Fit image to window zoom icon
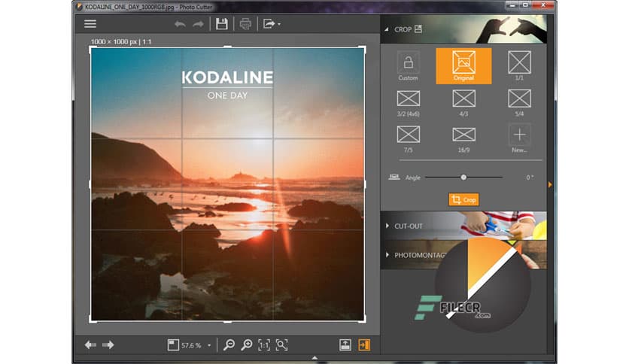This screenshot has height=364, width=629. [281, 344]
